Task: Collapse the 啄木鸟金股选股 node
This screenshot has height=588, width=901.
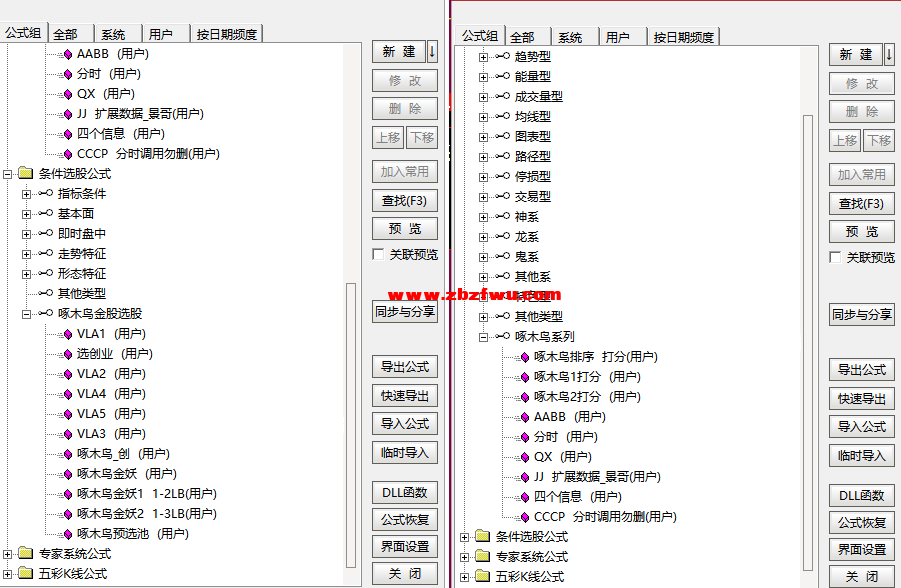Action: pos(26,314)
